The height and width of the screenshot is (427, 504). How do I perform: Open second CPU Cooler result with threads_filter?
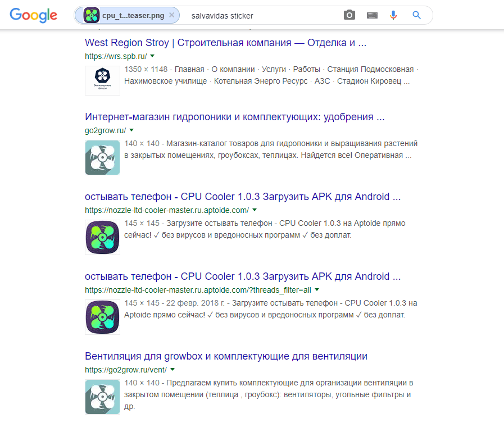(x=243, y=276)
